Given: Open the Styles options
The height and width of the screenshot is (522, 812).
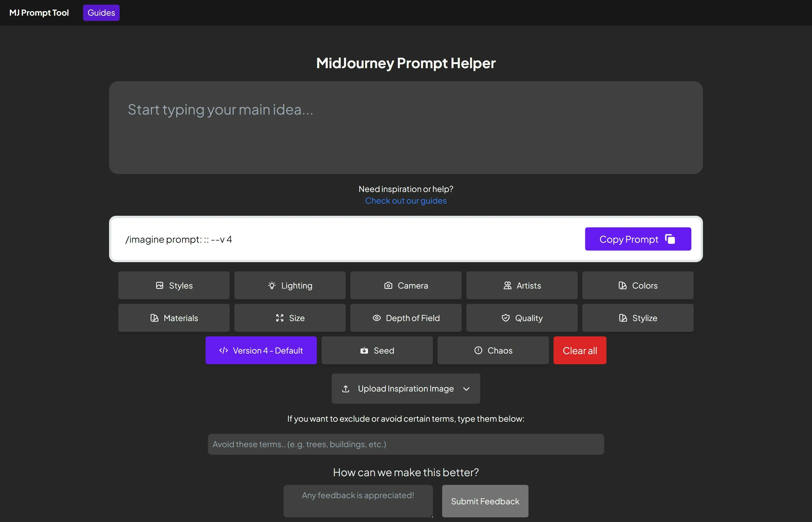Looking at the screenshot, I should pos(174,285).
